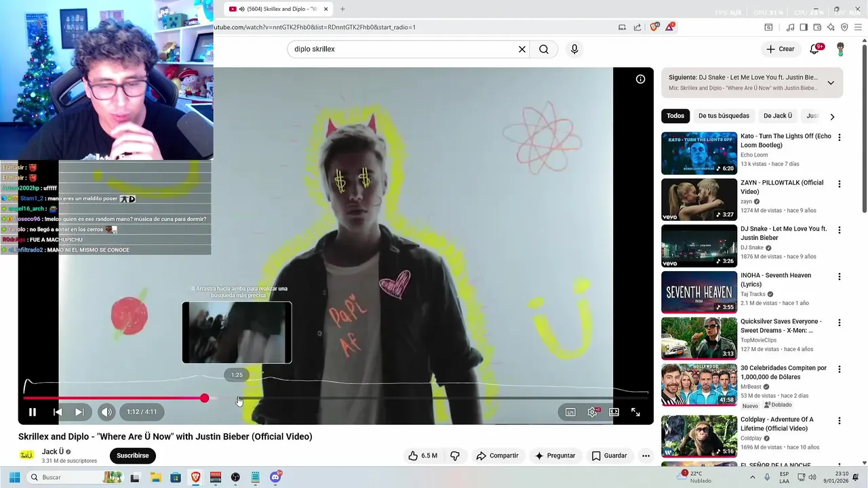
Task: Switch to theater mode view
Action: (x=614, y=412)
